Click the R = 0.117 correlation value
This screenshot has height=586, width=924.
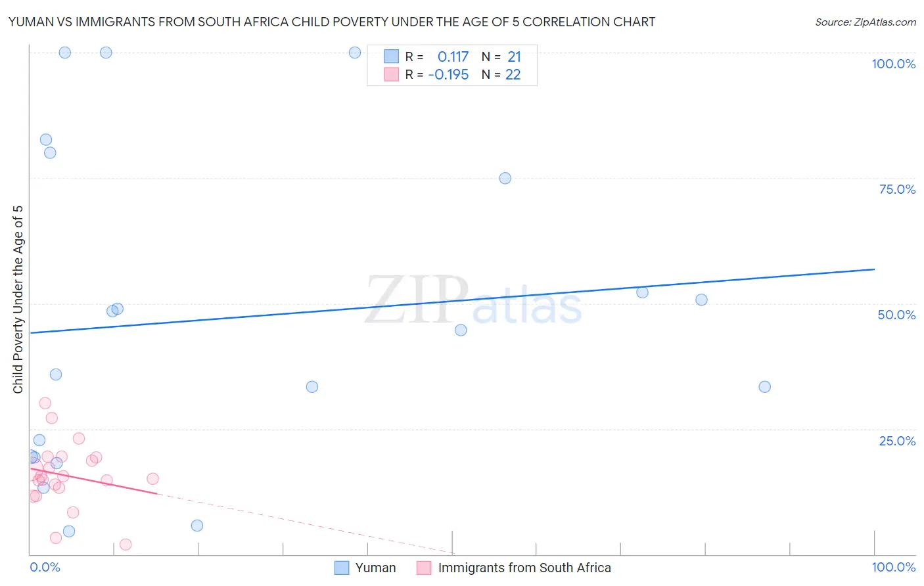click(453, 56)
